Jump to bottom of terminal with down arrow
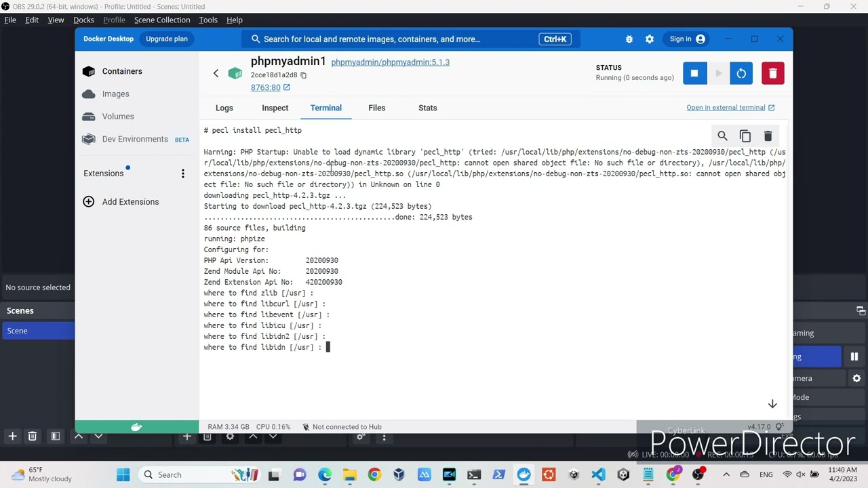The width and height of the screenshot is (868, 488). click(772, 404)
